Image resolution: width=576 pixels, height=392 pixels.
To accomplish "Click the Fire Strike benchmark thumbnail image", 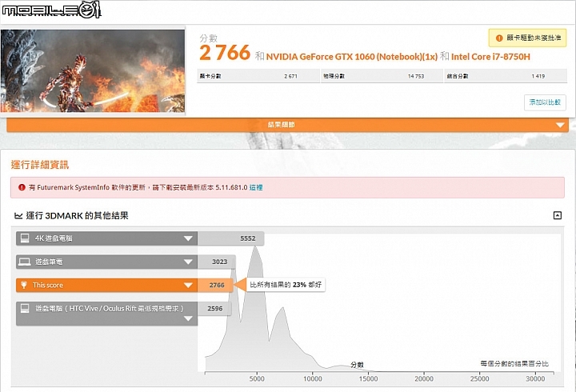I will (93, 71).
